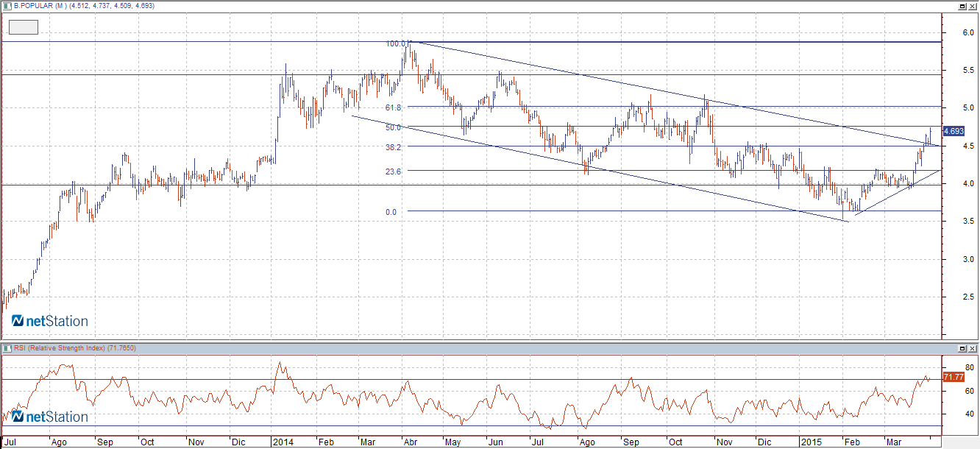980x449 pixels.
Task: Click the 2015 marker on time axis
Action: click(x=812, y=442)
